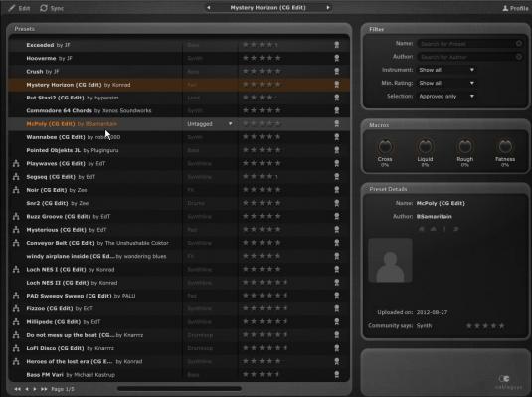532x397 pixels.
Task: Open the Instrument filter dropdown
Action: click(x=446, y=70)
